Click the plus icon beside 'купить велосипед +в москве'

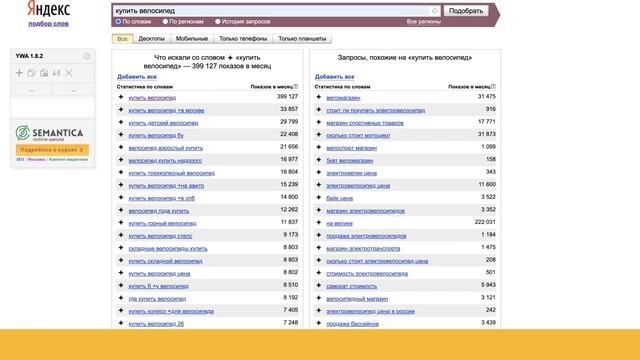(x=121, y=110)
